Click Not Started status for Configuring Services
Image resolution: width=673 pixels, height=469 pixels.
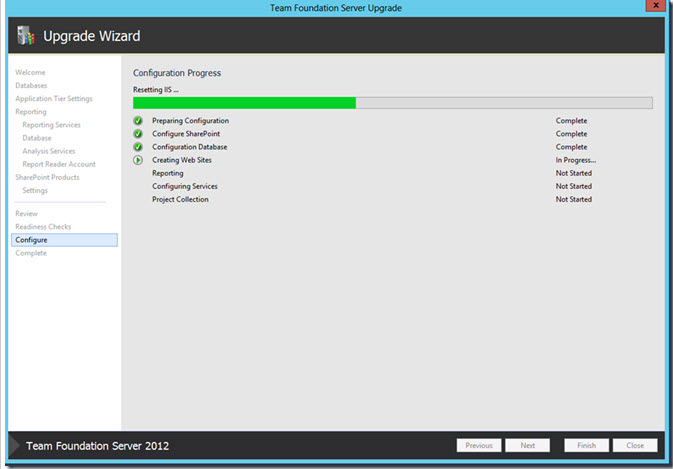click(574, 186)
